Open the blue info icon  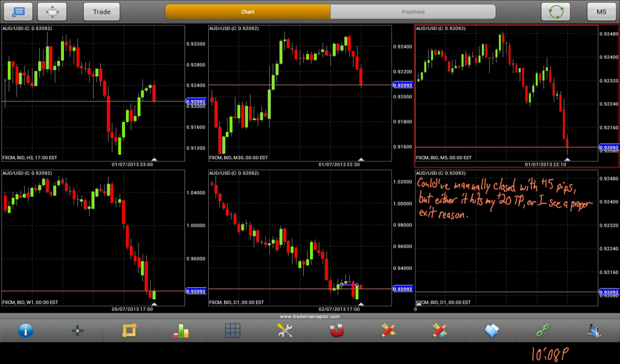tap(26, 330)
